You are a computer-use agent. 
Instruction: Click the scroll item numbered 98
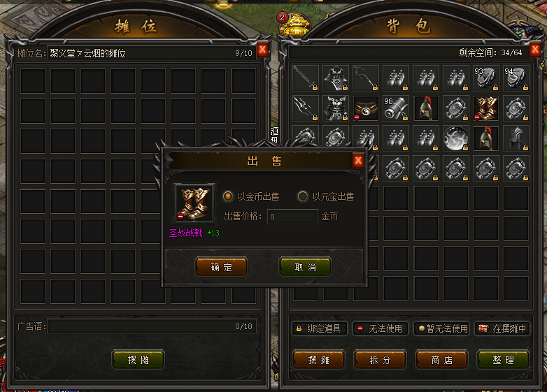click(x=396, y=109)
